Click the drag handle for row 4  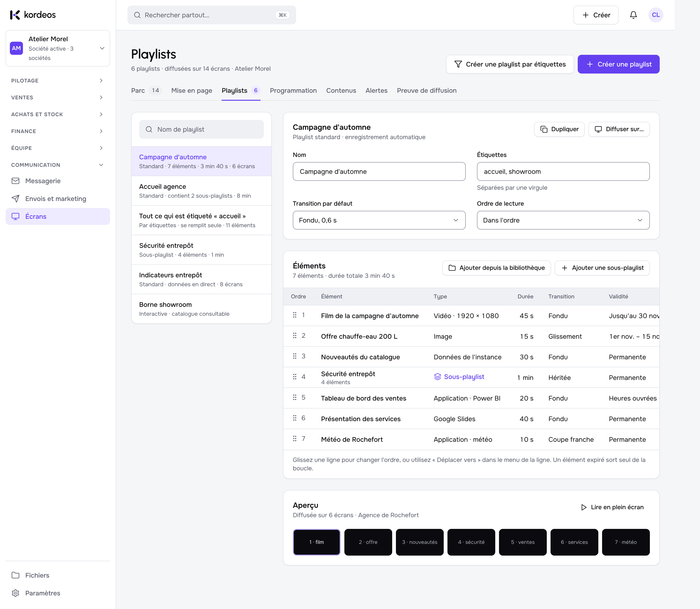(294, 377)
